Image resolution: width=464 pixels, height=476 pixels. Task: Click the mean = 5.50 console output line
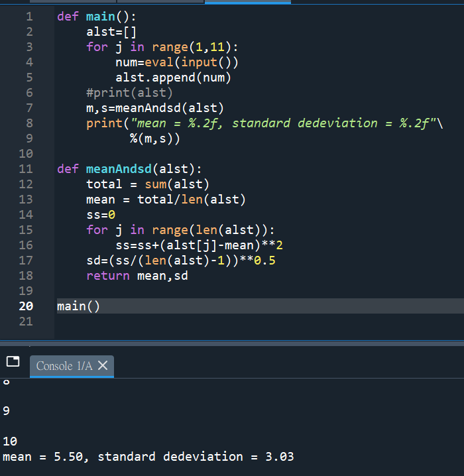[148, 457]
